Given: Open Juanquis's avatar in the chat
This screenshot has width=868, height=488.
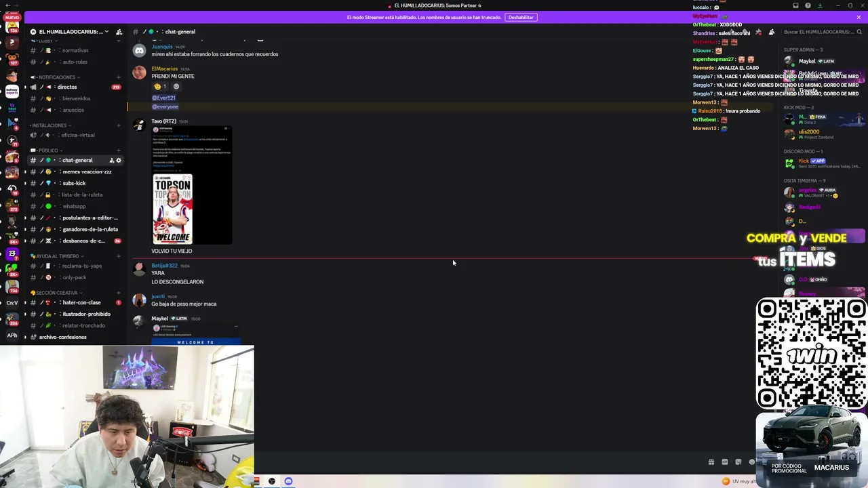Looking at the screenshot, I should point(139,51).
